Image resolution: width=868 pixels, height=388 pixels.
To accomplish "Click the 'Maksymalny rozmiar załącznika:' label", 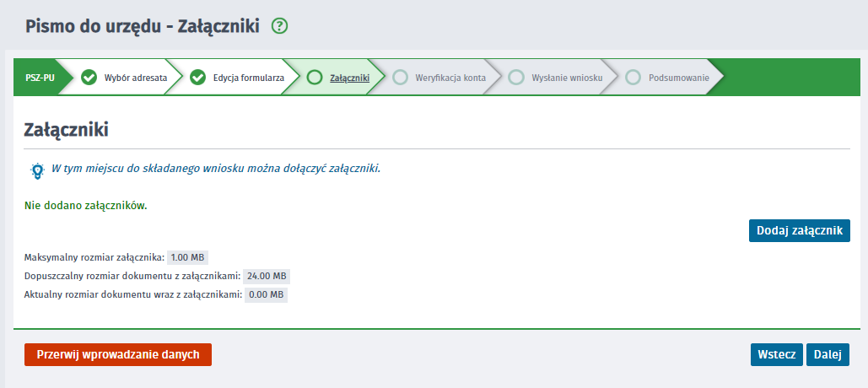I will coord(94,258).
